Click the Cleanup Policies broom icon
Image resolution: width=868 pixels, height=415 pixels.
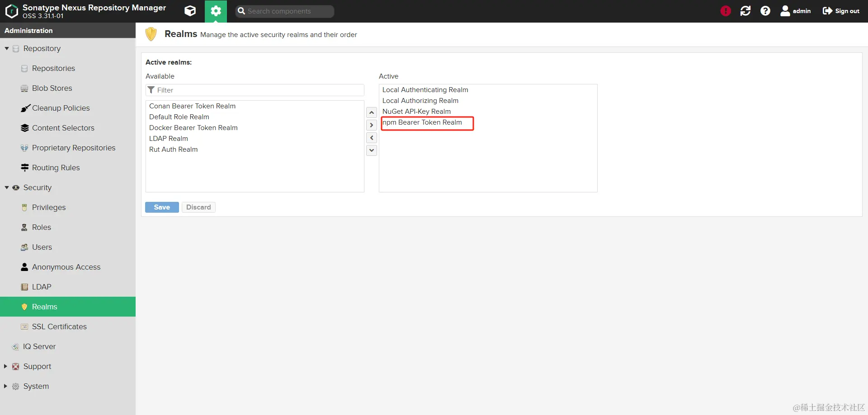pos(25,108)
